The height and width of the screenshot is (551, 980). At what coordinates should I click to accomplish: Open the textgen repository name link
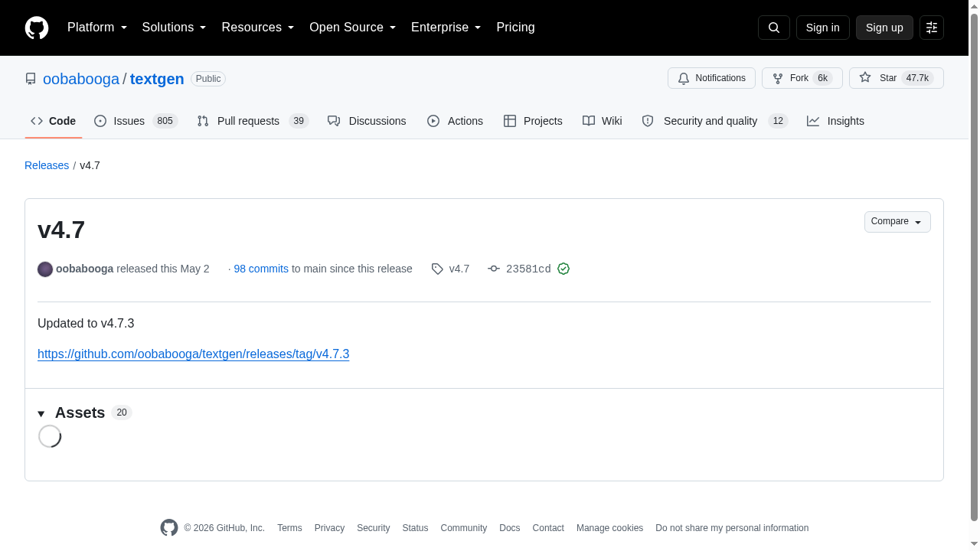(x=157, y=79)
